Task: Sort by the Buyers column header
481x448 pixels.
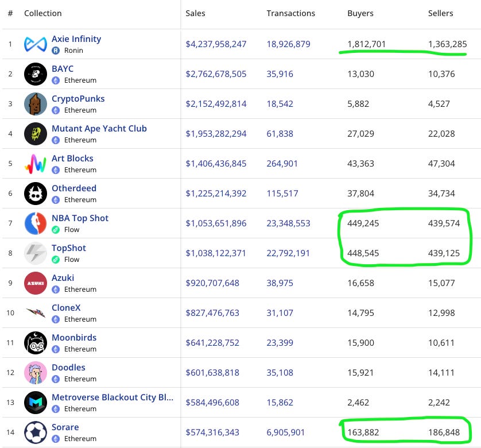Action: (360, 13)
